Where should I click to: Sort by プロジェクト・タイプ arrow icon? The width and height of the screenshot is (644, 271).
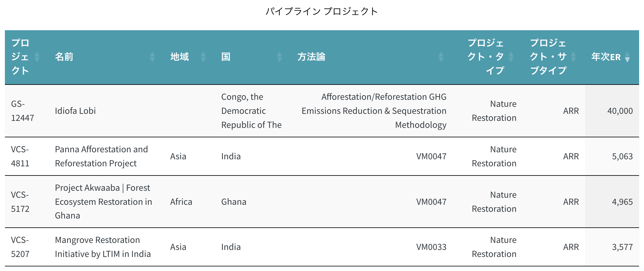click(511, 57)
